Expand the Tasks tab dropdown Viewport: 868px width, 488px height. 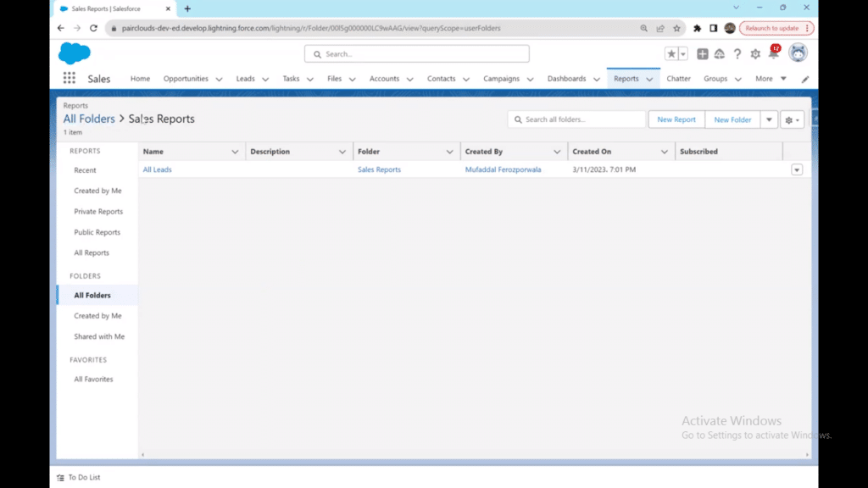tap(310, 79)
